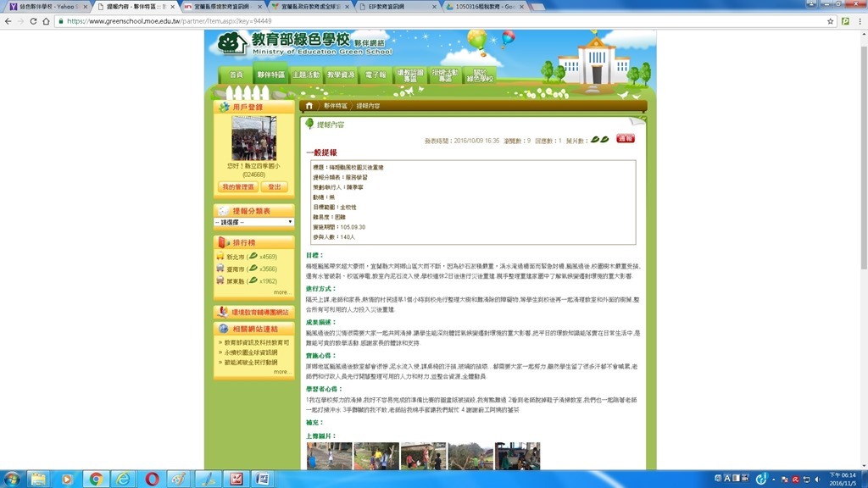The image size is (868, 488).
Task: Close the Yahoo search browser tab
Action: click(x=86, y=7)
